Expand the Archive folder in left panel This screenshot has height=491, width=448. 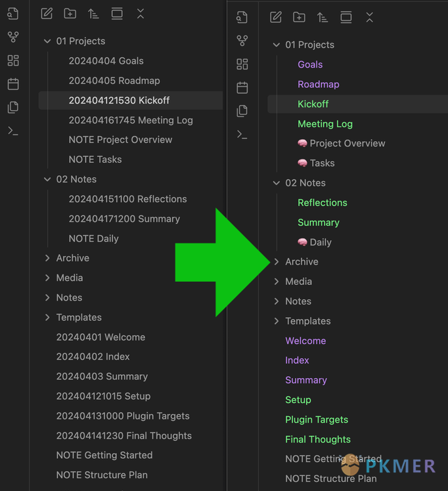(47, 258)
